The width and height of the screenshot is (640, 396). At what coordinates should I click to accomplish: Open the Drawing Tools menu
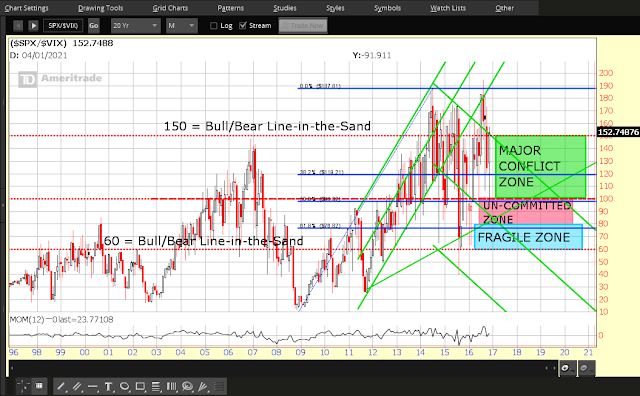tap(100, 8)
